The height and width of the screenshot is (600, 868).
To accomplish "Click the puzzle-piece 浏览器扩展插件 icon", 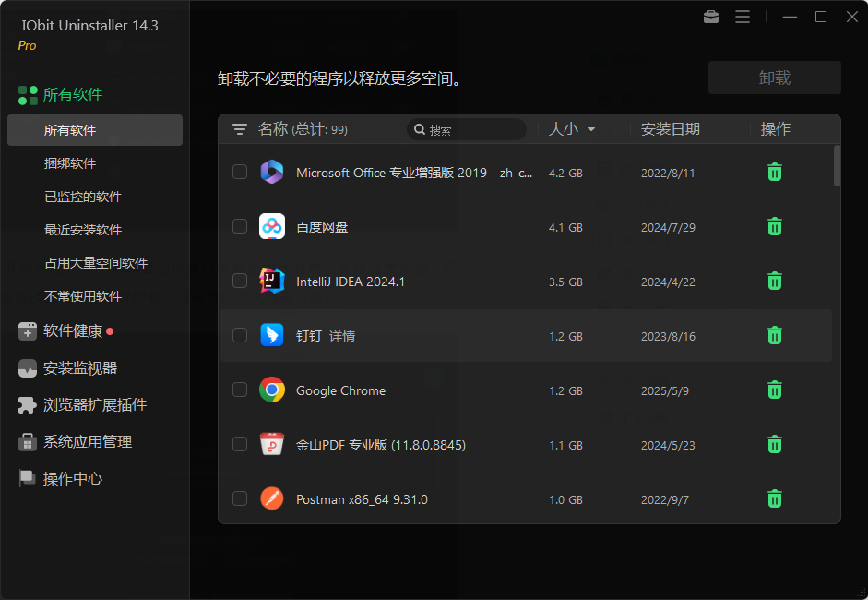I will tap(27, 405).
